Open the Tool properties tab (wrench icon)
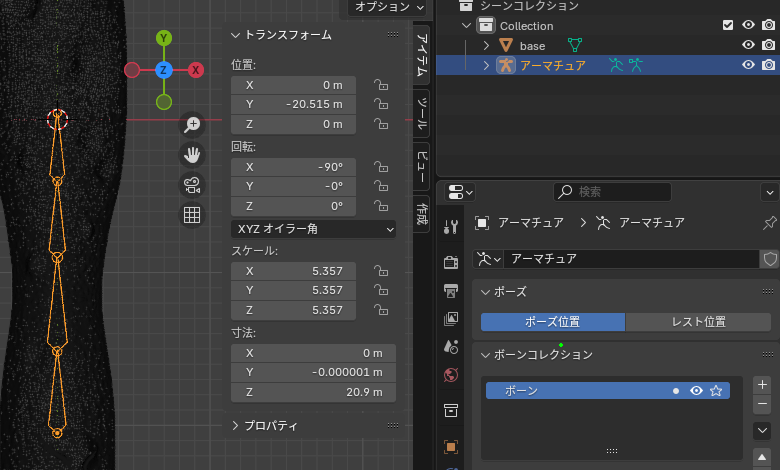780x470 pixels. coord(451,226)
